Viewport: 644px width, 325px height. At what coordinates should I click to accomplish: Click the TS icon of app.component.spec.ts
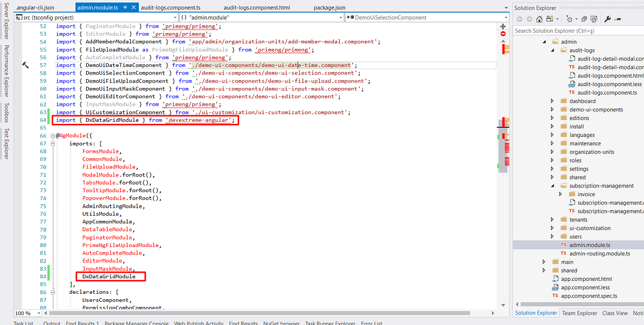tap(556, 296)
